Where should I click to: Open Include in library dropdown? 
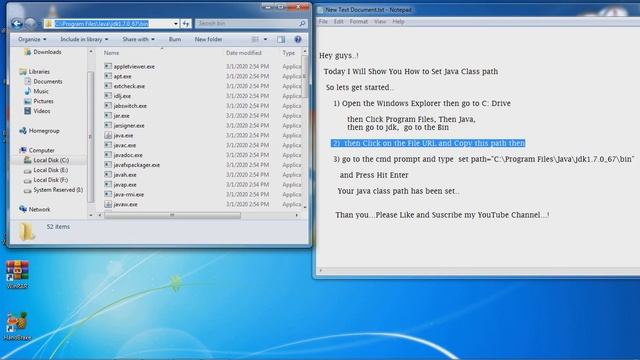84,39
